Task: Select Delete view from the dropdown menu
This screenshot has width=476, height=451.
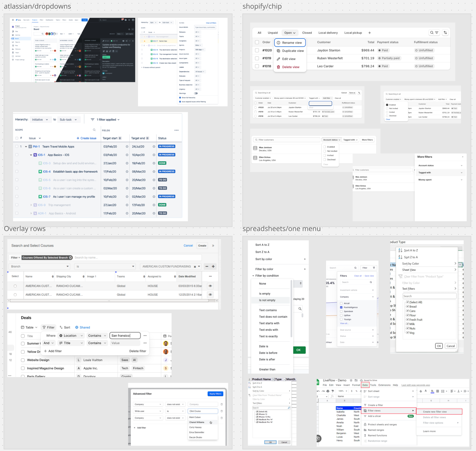Action: (x=291, y=67)
